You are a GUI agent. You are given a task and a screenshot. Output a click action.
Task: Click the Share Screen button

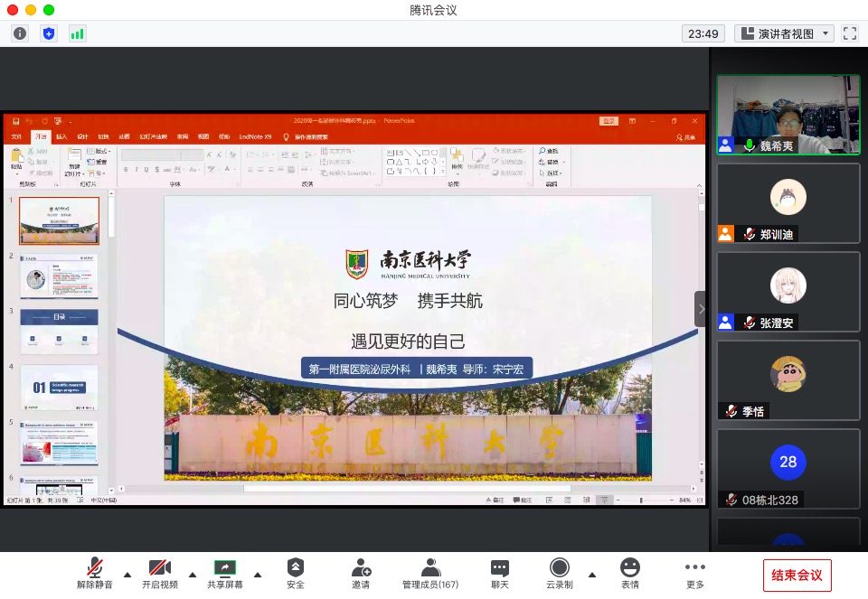click(x=224, y=574)
